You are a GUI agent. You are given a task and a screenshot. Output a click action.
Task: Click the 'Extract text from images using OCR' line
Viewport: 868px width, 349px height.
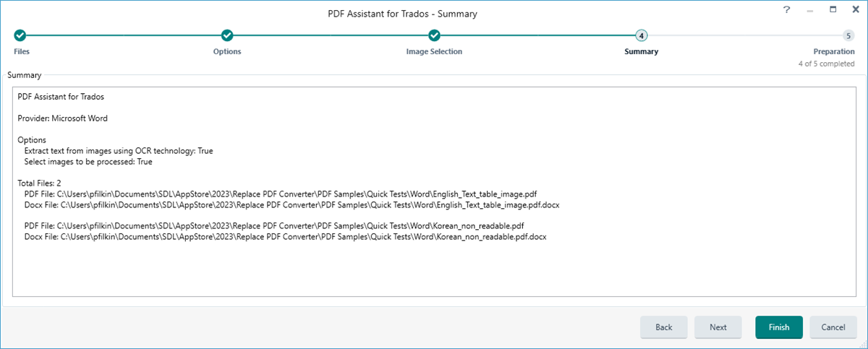[119, 151]
